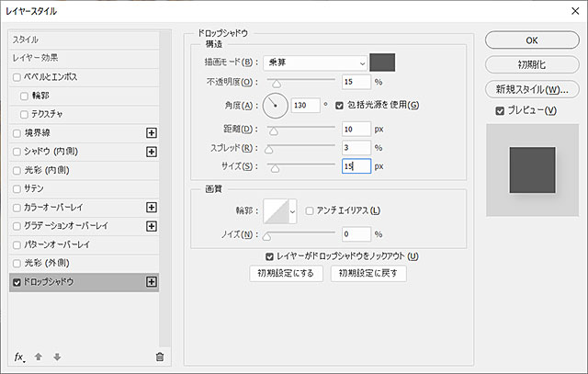Enable 境界線 checkbox
588x374 pixels.
pyautogui.click(x=17, y=133)
